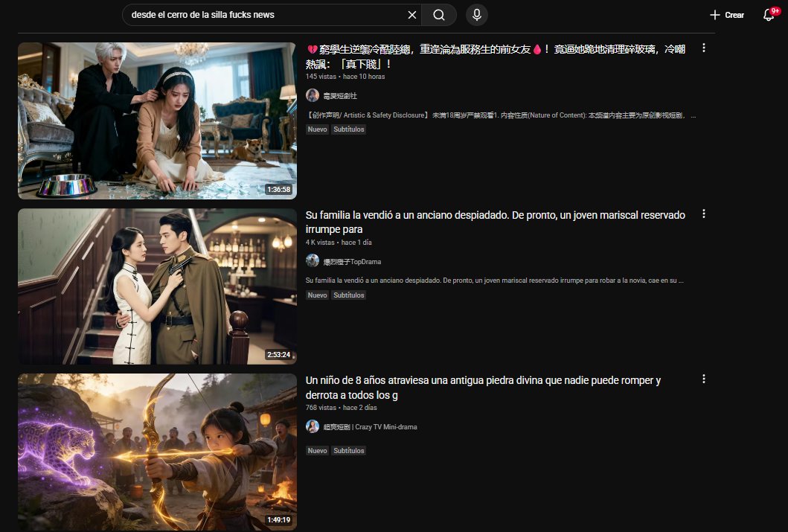Click 'Subtítulos' badge on Crazy TV video
Viewport: 788px width, 532px height.
(x=349, y=451)
